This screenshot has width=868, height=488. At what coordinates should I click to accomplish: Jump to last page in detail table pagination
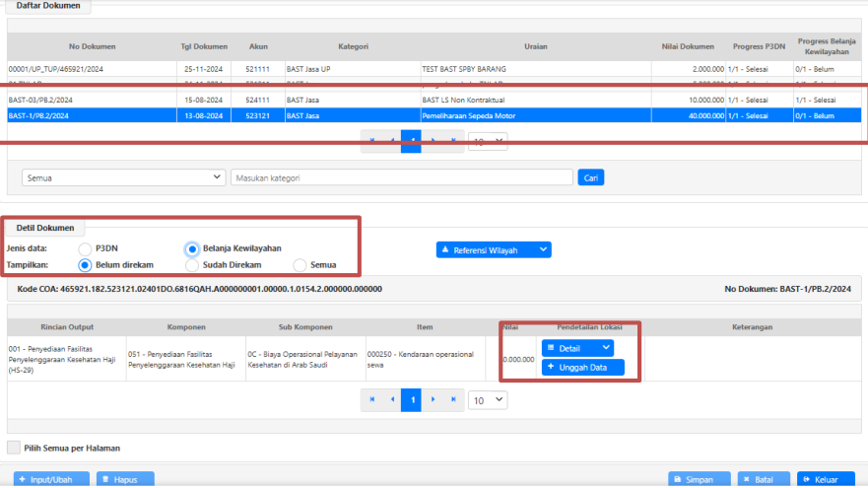pyautogui.click(x=452, y=400)
